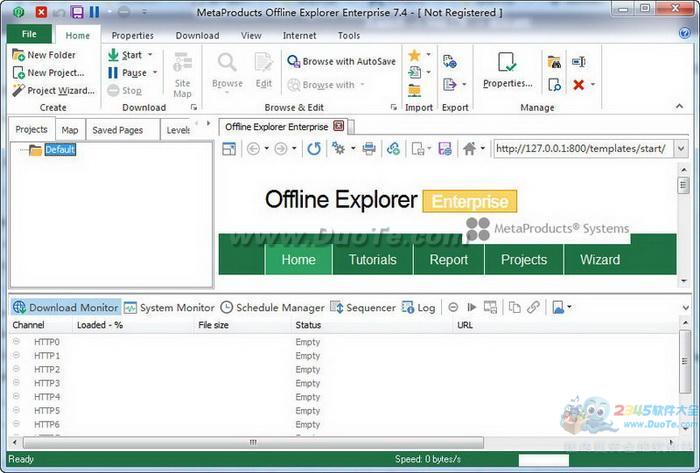Viewport: 700px width, 473px height.
Task: Open the Pause dropdown arrow
Action: coord(155,72)
